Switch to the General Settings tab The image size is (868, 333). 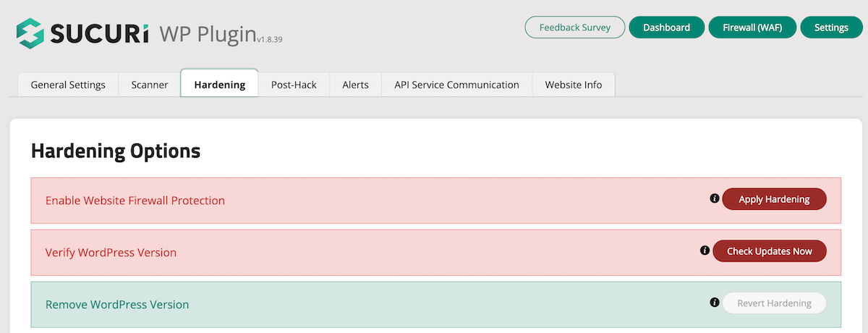[x=68, y=84]
